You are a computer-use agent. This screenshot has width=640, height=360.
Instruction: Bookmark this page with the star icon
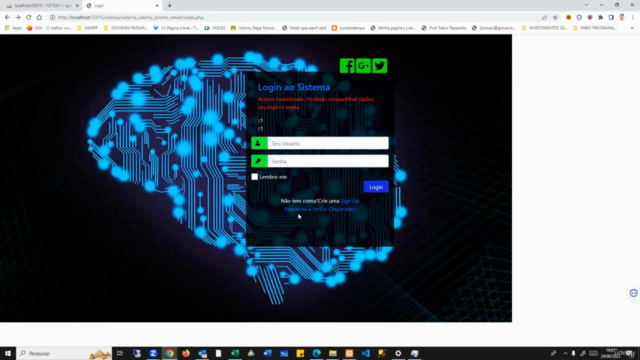tap(555, 18)
